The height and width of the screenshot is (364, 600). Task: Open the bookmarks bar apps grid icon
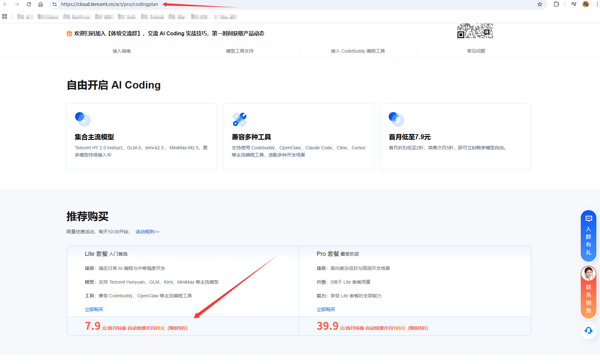tap(5, 16)
